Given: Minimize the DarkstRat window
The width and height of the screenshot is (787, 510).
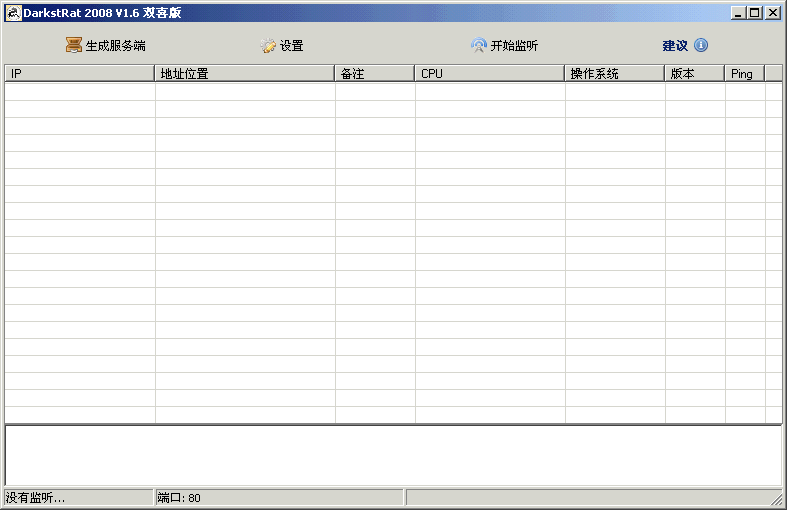Looking at the screenshot, I should point(738,13).
